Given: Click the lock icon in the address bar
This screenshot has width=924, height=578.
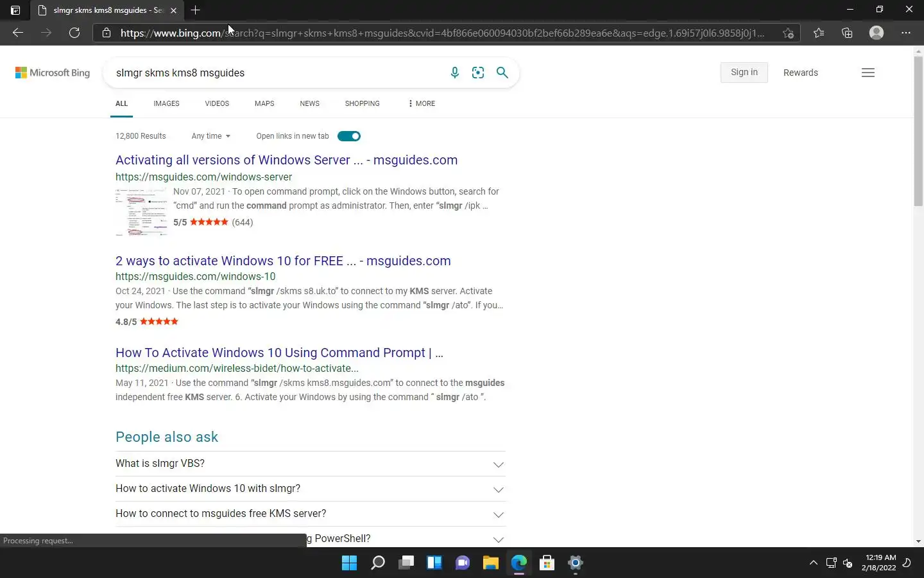Looking at the screenshot, I should tap(107, 33).
